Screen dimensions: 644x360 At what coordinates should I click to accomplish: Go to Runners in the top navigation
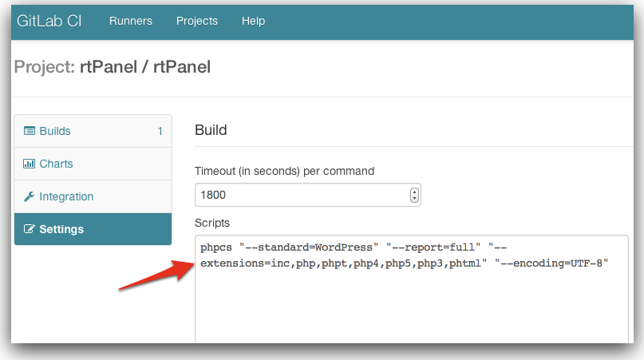pyautogui.click(x=131, y=21)
